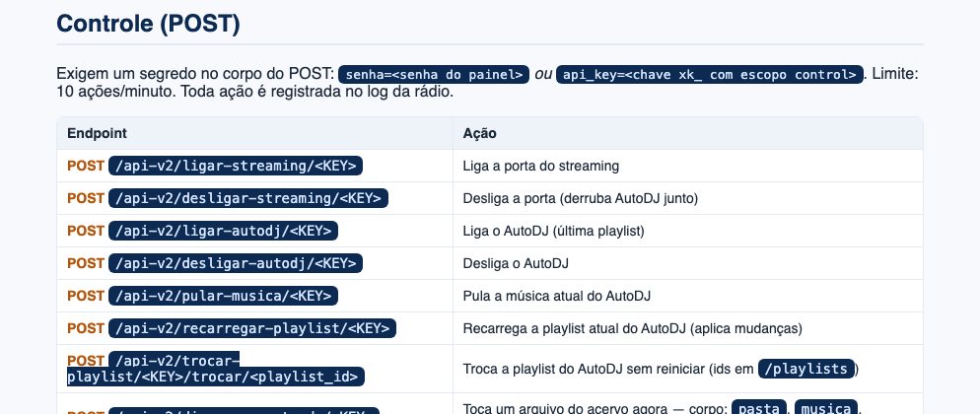The width and height of the screenshot is (980, 414).
Task: Click the POST label beside pular-musica
Action: point(86,296)
